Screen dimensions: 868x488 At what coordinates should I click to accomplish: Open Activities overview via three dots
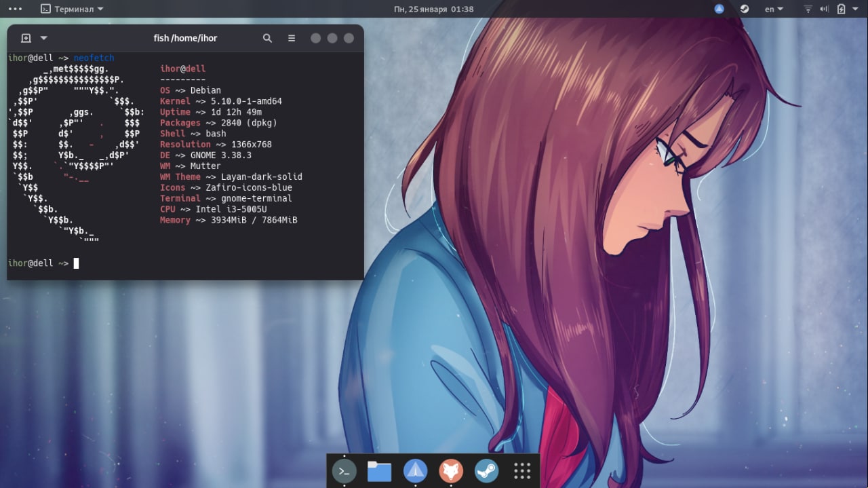tap(15, 9)
